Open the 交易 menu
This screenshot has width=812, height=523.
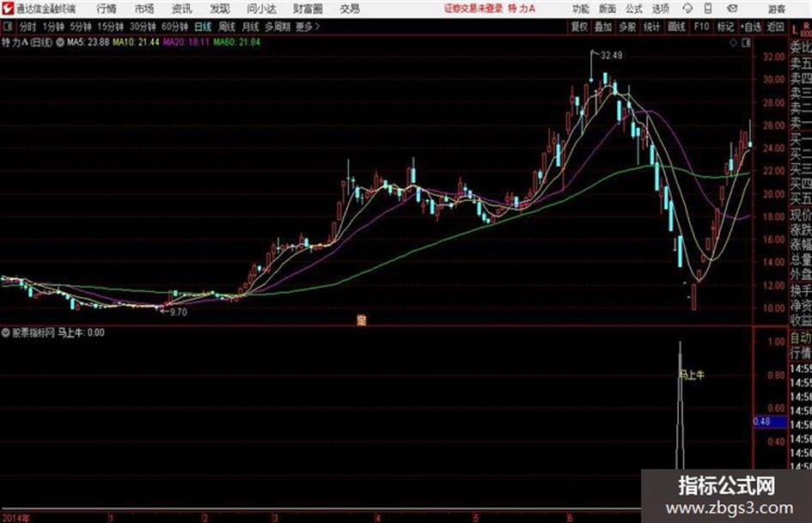pos(350,9)
